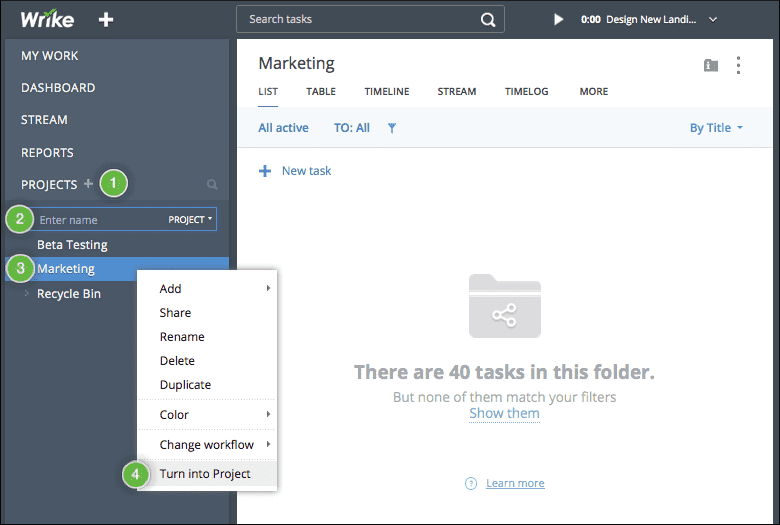Click the Show them link
Screen dimensions: 780x525
click(x=504, y=414)
